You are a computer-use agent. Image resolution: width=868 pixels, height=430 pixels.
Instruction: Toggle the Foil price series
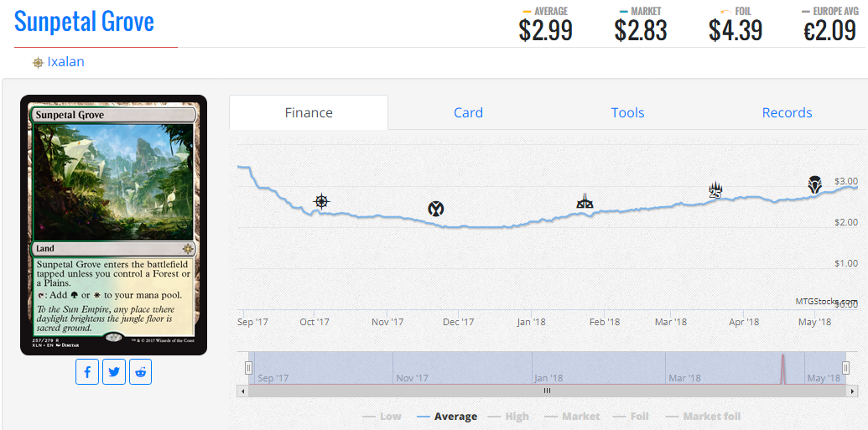click(632, 416)
